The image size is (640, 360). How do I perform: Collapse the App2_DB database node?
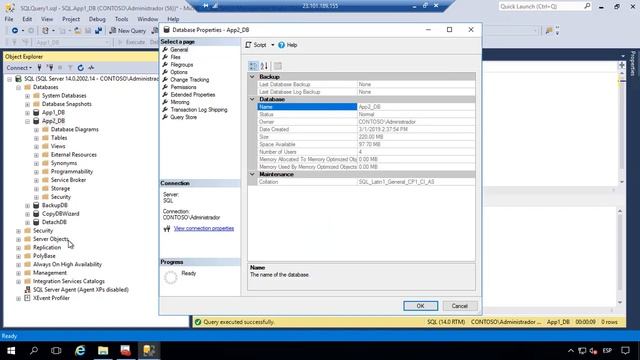tap(27, 121)
